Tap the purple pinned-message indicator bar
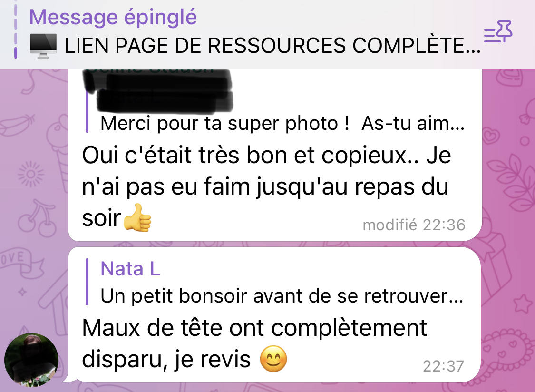Viewport: 535px width, 392px height. 15,31
